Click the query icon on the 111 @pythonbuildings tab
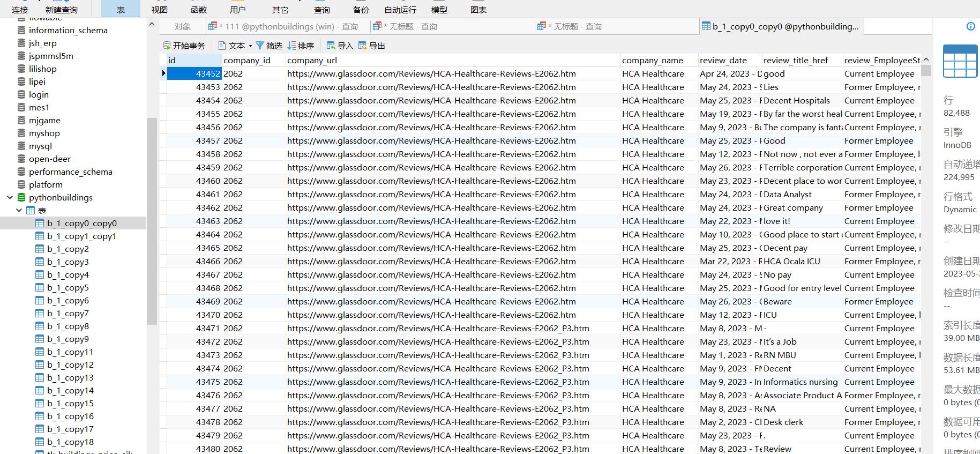The height and width of the screenshot is (454, 980). point(213,26)
